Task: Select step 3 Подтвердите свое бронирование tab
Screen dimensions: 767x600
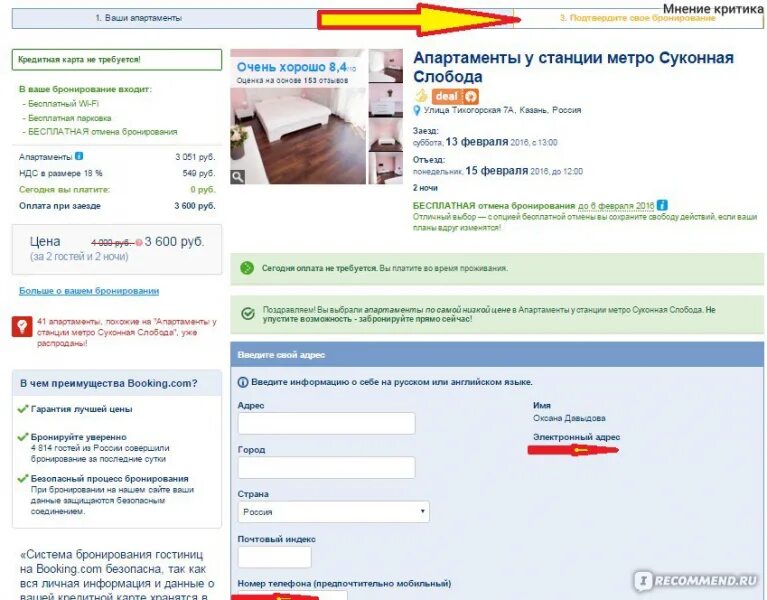Action: (x=637, y=18)
